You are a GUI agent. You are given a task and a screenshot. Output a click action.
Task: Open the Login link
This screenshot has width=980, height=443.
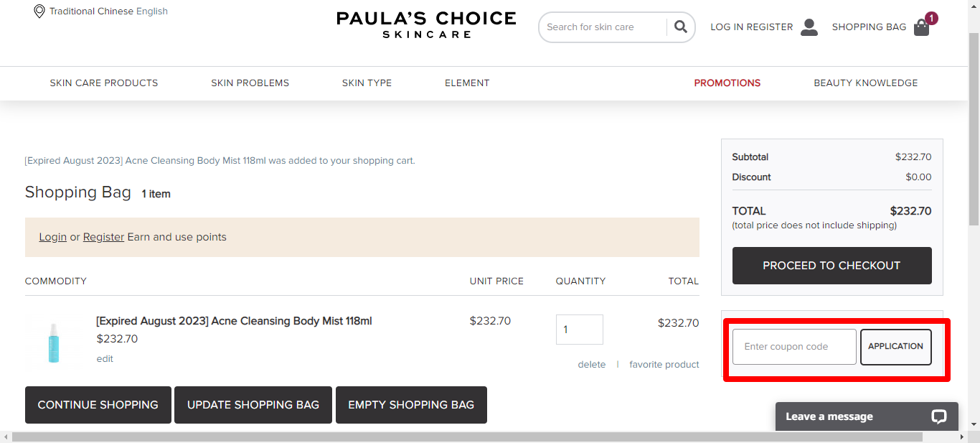pos(52,236)
